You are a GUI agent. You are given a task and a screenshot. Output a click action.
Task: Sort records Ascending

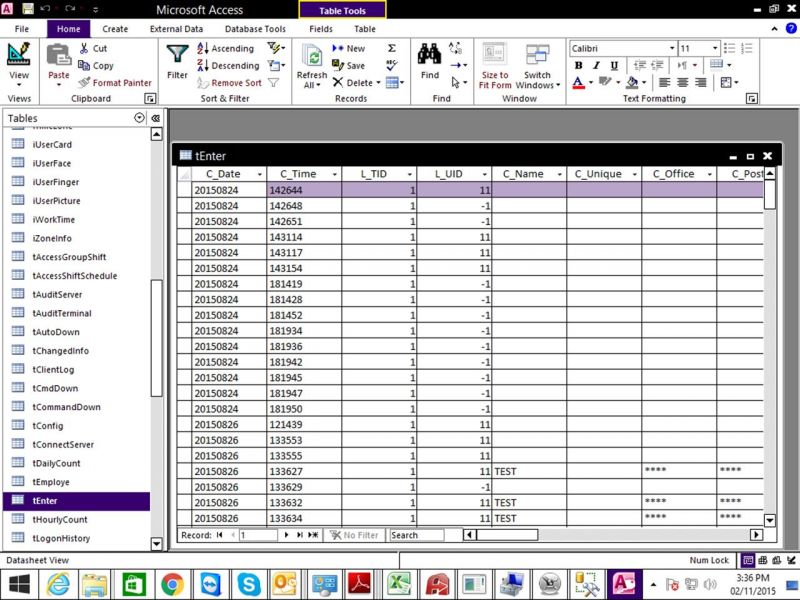point(226,48)
